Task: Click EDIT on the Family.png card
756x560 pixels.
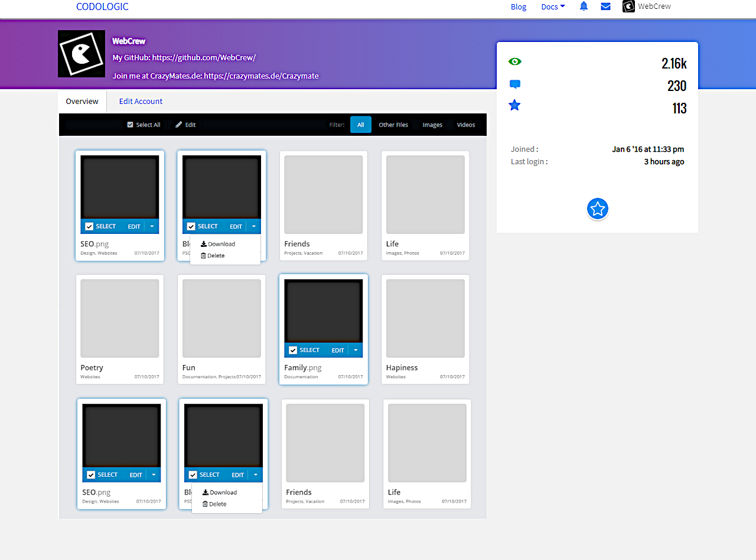Action: pos(338,350)
